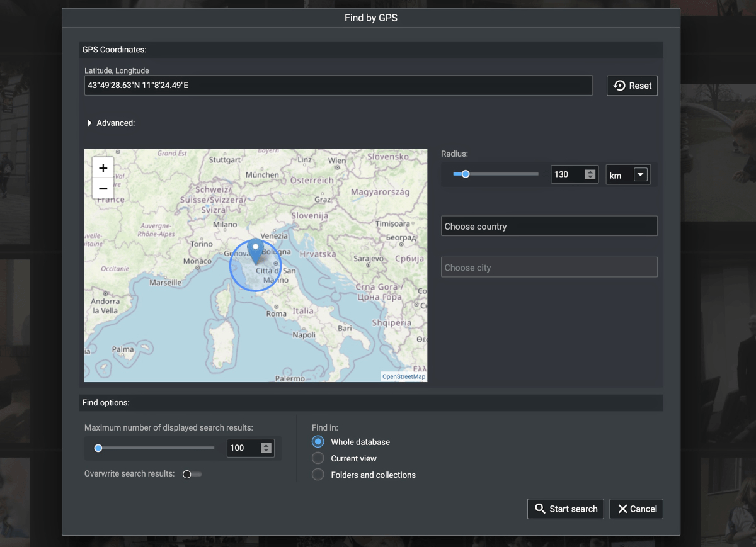
Task: Open the km unit dropdown
Action: coord(641,174)
